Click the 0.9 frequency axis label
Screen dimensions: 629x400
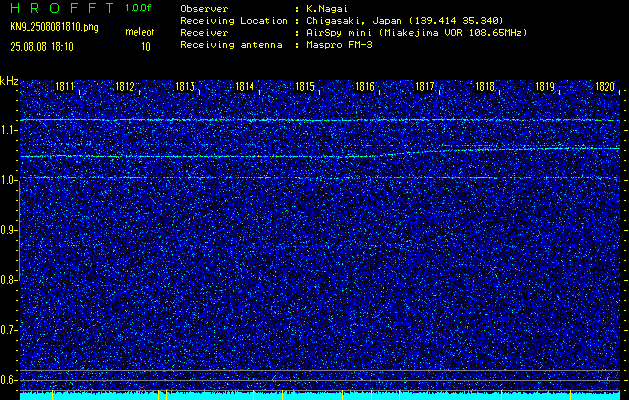[8, 230]
